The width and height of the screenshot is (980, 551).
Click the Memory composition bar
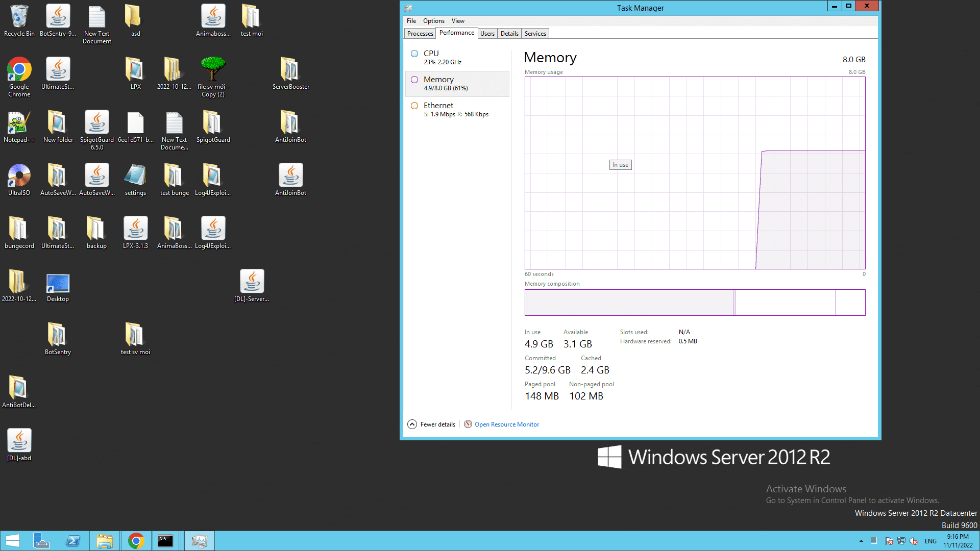coord(694,303)
